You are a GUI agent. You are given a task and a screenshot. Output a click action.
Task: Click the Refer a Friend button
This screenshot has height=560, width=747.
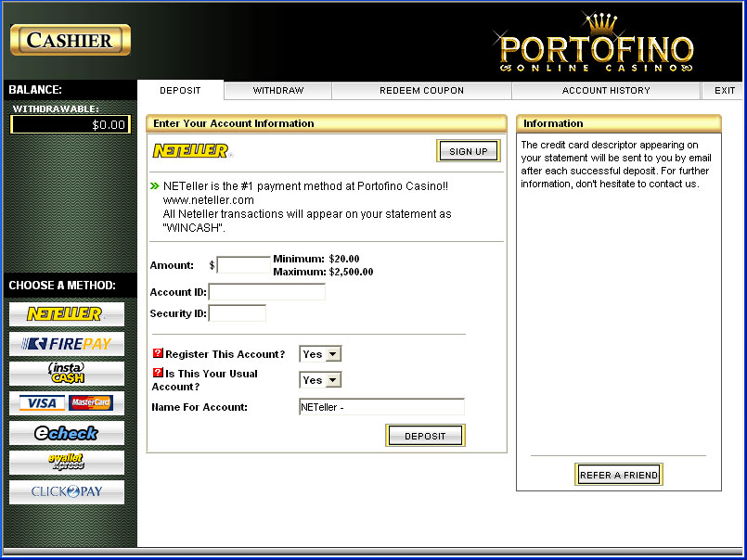pyautogui.click(x=618, y=475)
